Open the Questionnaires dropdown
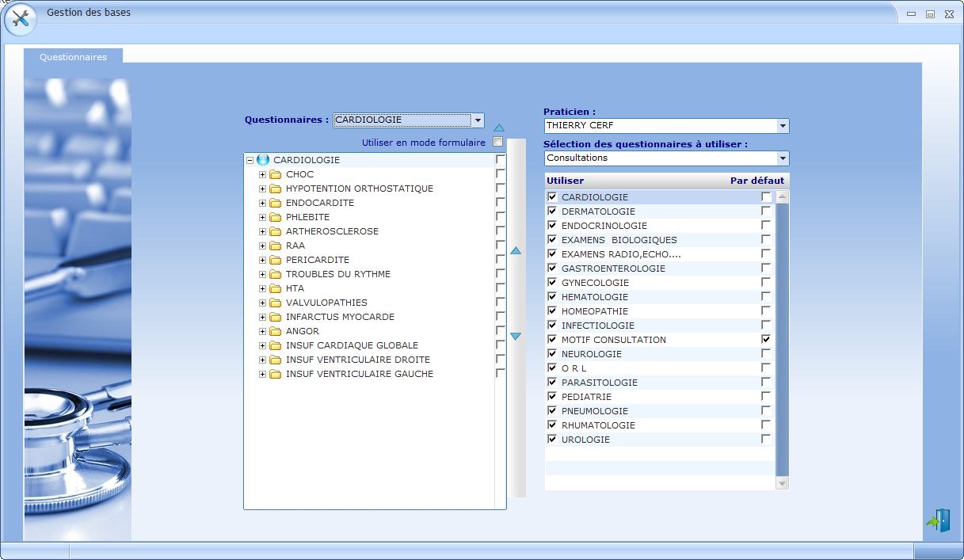Viewport: 964px width, 560px height. coord(478,120)
